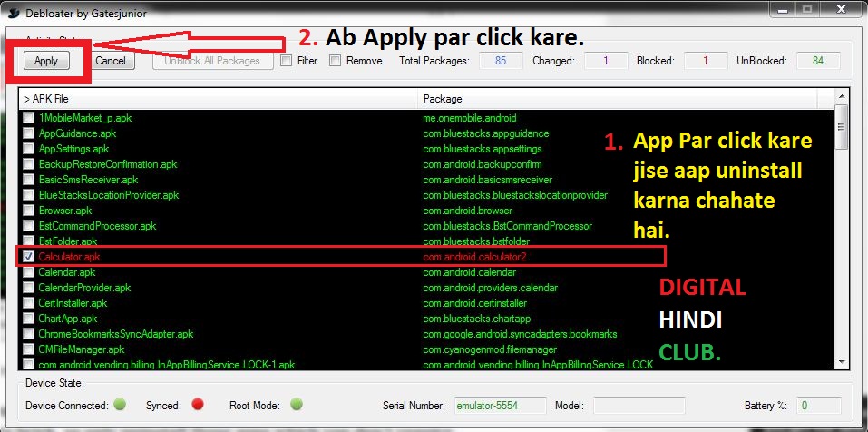Viewport: 868px width, 432px height.
Task: Check the 1MobileMarket_p.apk checkbox
Action: pos(28,118)
